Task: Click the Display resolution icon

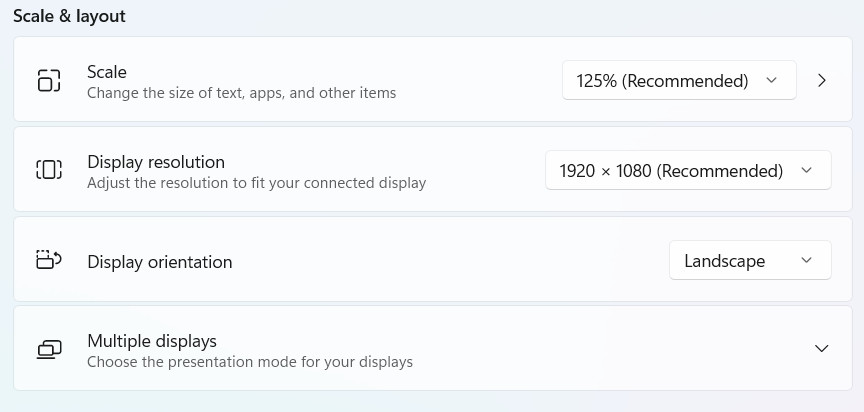Action: [49, 170]
